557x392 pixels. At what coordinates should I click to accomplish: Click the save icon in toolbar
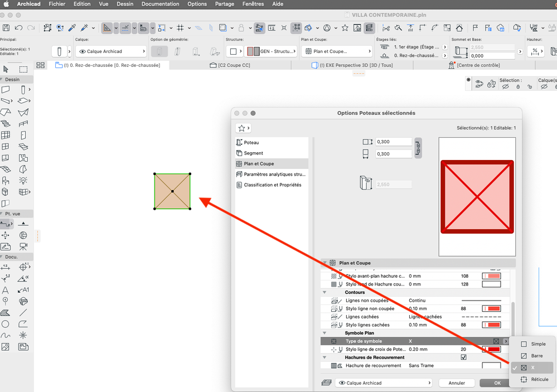6,27
